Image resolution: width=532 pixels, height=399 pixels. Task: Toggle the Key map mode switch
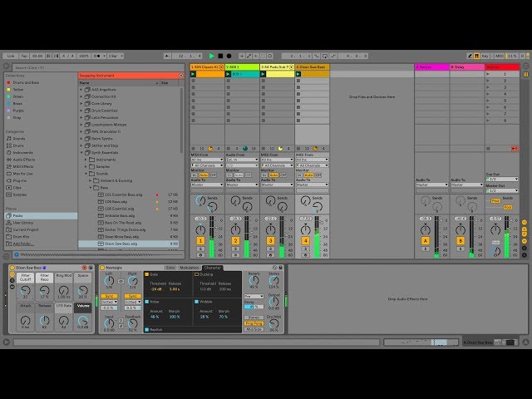click(485, 56)
